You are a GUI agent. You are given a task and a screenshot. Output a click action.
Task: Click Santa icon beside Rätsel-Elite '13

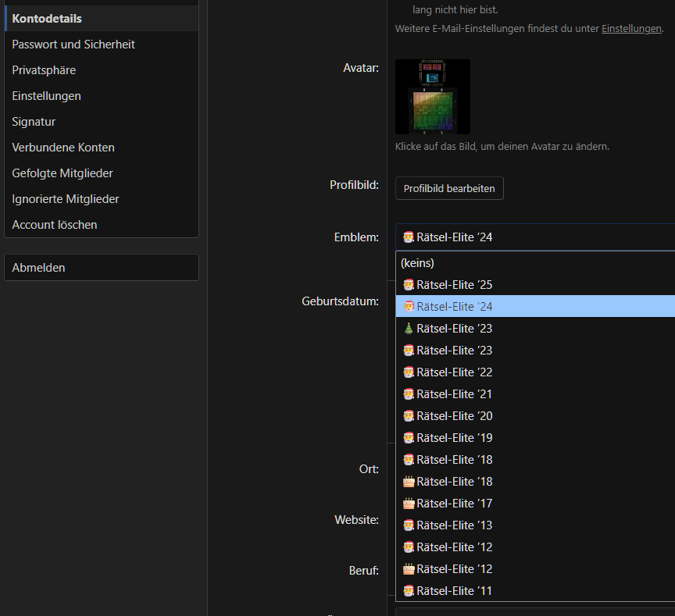(x=409, y=525)
